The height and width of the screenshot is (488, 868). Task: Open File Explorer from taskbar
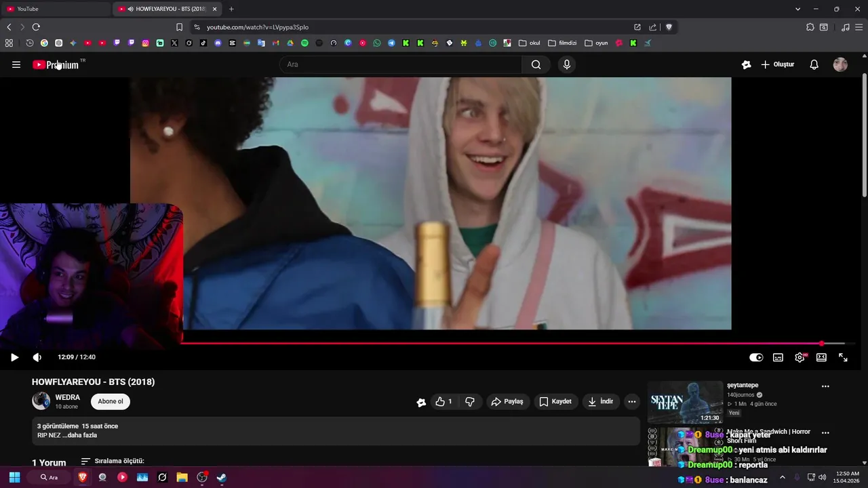tap(182, 477)
